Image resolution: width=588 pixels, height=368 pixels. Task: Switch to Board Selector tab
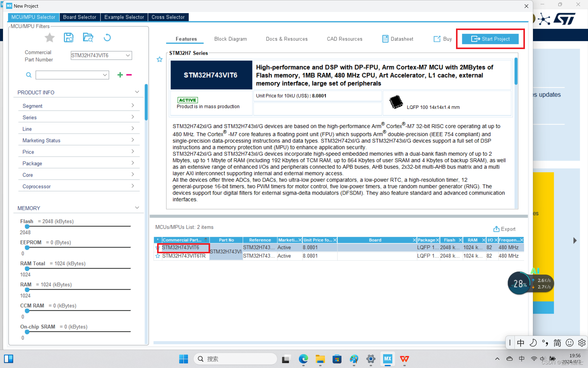[x=80, y=17]
